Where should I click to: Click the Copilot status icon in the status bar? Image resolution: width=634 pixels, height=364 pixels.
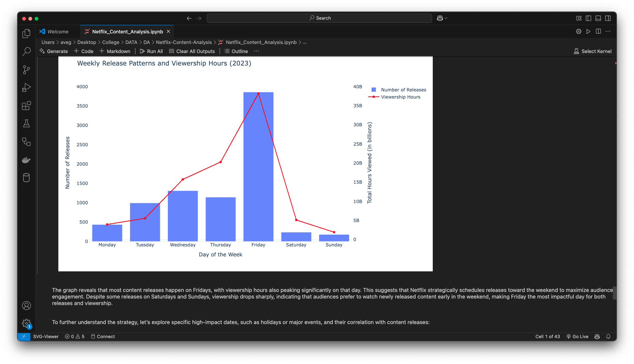click(597, 337)
